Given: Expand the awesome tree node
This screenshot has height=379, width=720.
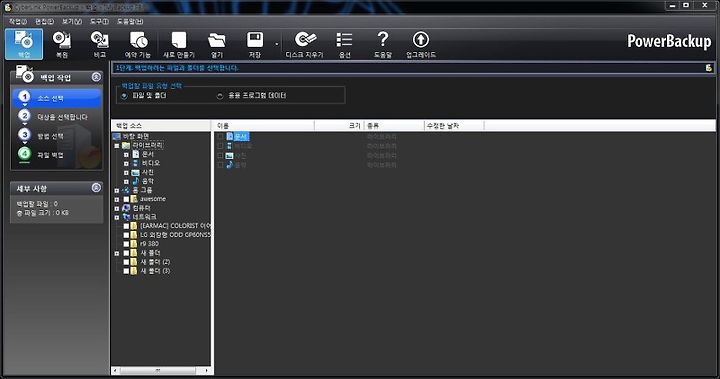Looking at the screenshot, I should [x=117, y=199].
